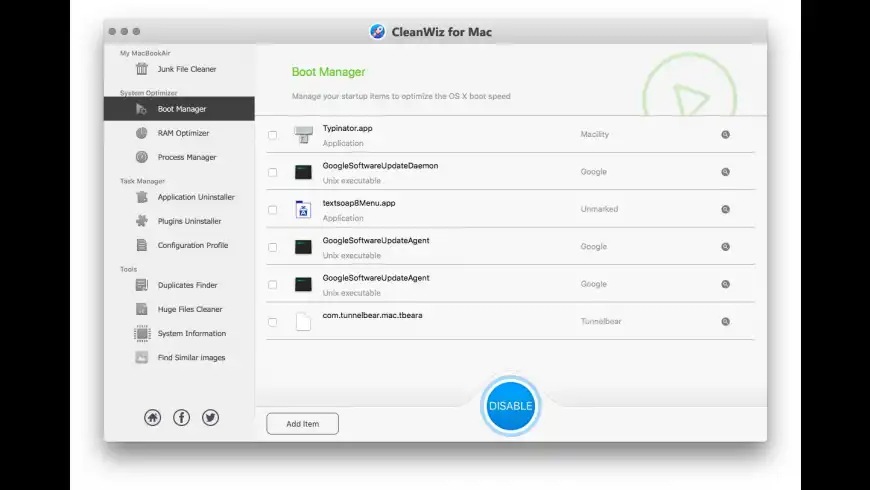Check the textsoapBMenu.app checkbox
Screen dimensions: 870x490
point(272,210)
